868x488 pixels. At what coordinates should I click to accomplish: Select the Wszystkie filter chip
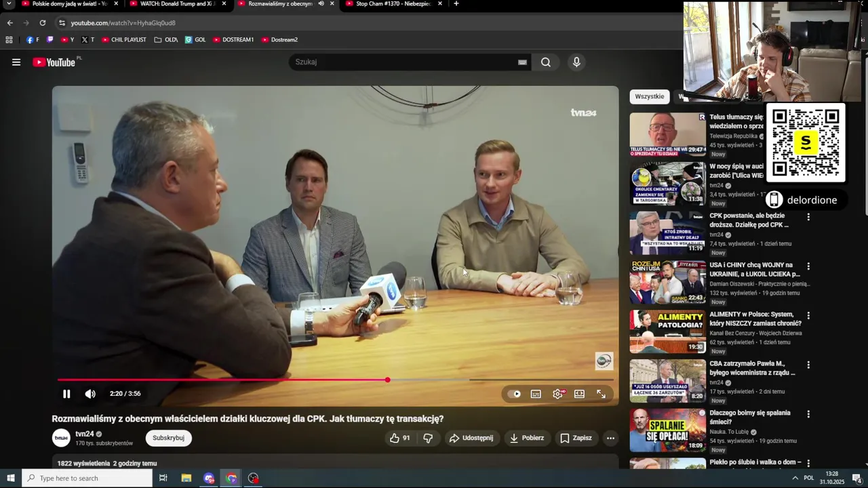pos(649,96)
